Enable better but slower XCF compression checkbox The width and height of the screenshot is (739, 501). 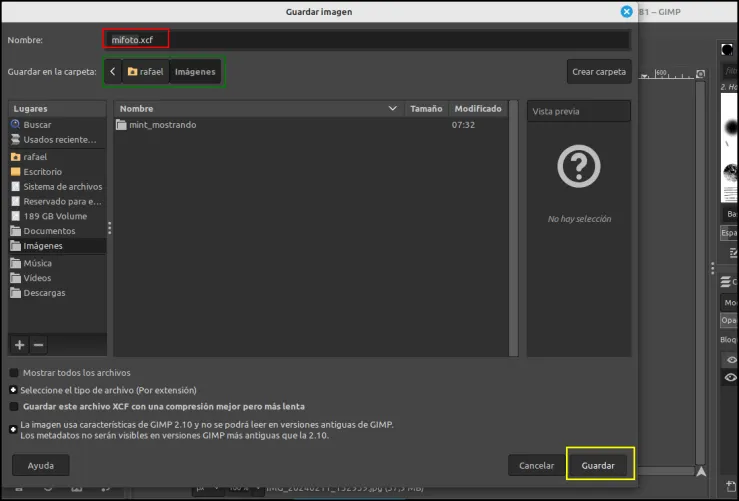pos(14,406)
